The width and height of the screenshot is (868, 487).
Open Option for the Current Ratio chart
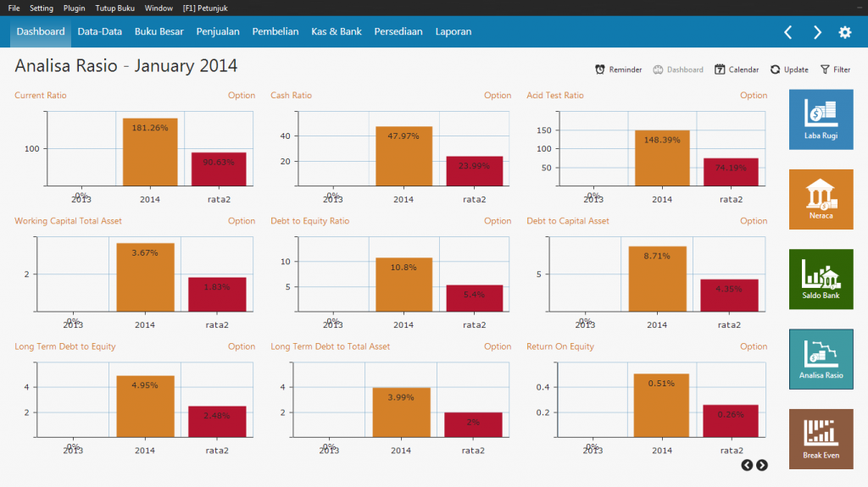point(242,96)
